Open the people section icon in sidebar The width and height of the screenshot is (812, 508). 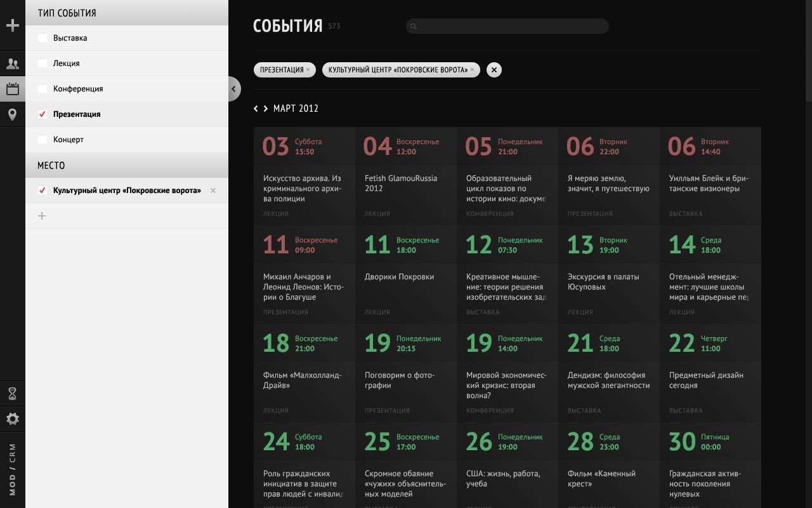coord(12,63)
